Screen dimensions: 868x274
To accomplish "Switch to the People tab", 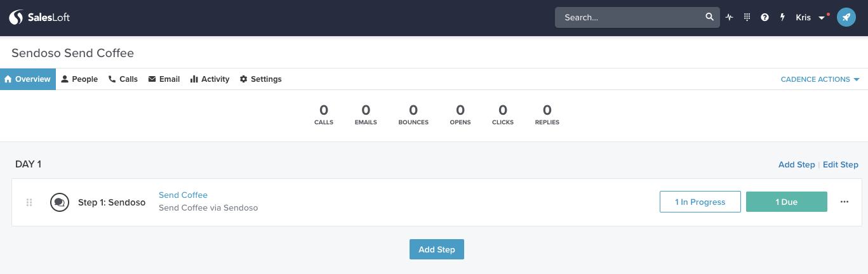I will [x=79, y=79].
